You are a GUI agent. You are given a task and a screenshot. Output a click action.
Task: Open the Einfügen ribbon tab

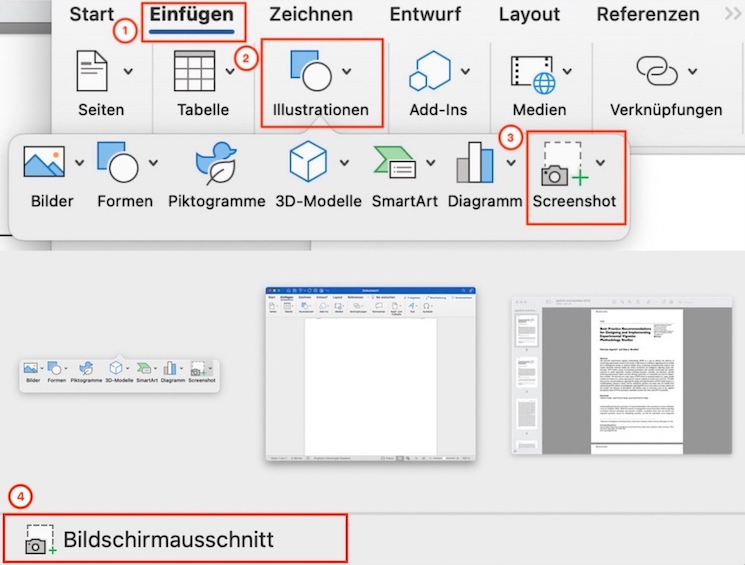pos(191,14)
